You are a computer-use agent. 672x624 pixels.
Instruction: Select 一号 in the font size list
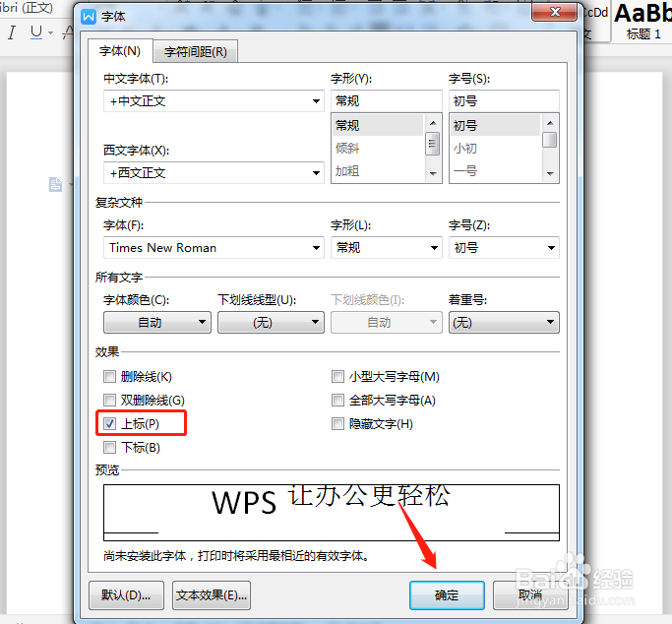pyautogui.click(x=496, y=171)
